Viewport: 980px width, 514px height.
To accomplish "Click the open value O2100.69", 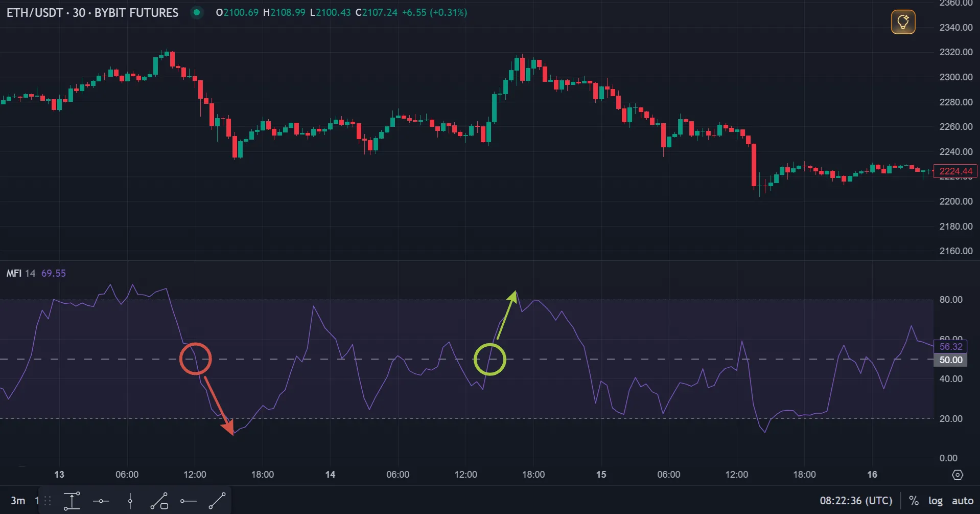I will coord(237,13).
